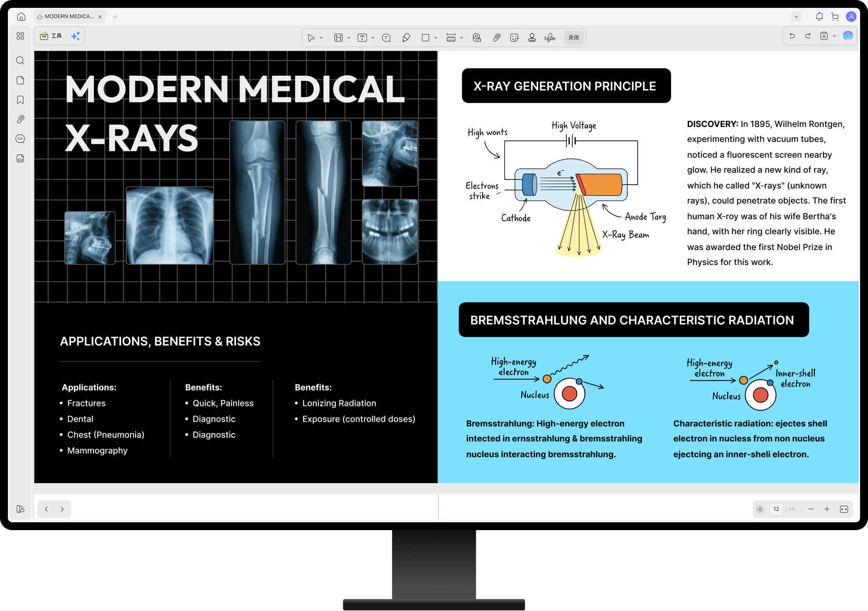The width and height of the screenshot is (868, 611).
Task: Expand the text box tool dropdown
Action: click(x=373, y=38)
